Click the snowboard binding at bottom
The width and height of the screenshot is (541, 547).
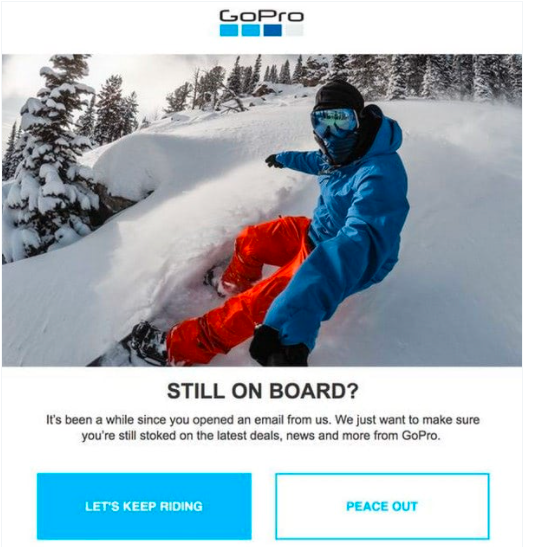[x=146, y=344]
